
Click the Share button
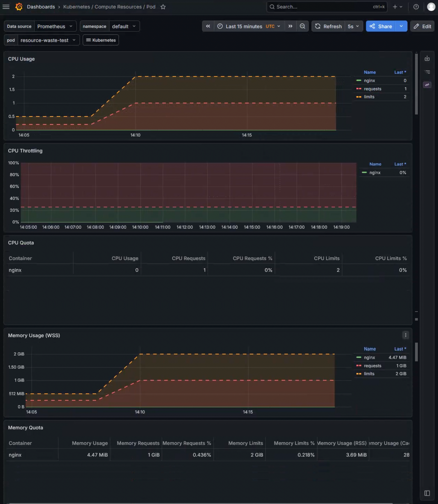coord(381,26)
